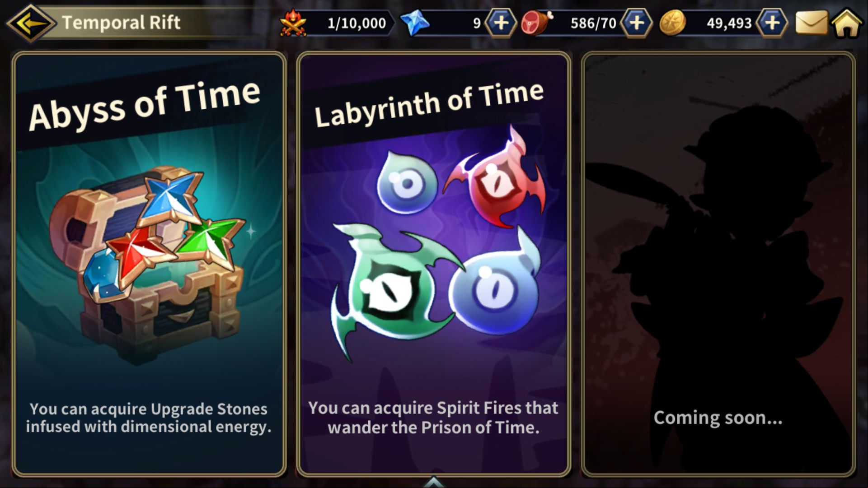Tap the blue gem currency icon

point(415,23)
